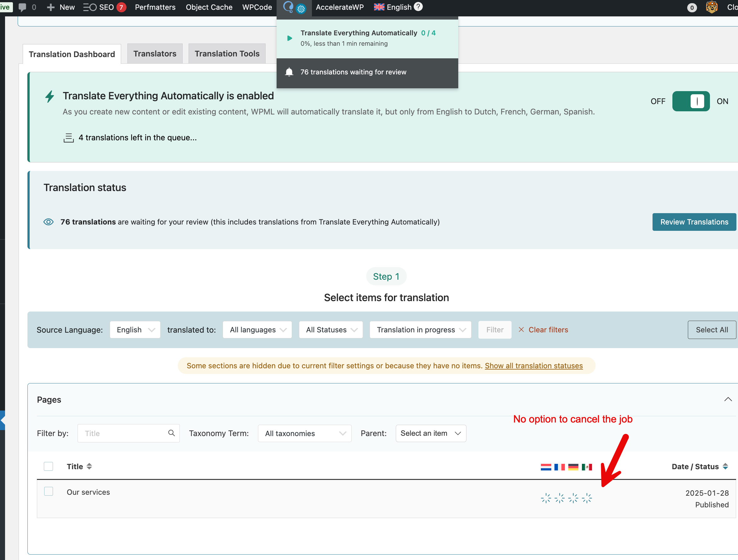Click the German flag column header icon

point(573,467)
